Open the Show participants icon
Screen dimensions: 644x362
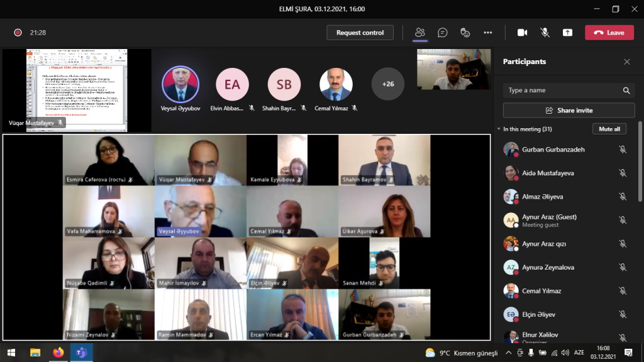tap(419, 33)
